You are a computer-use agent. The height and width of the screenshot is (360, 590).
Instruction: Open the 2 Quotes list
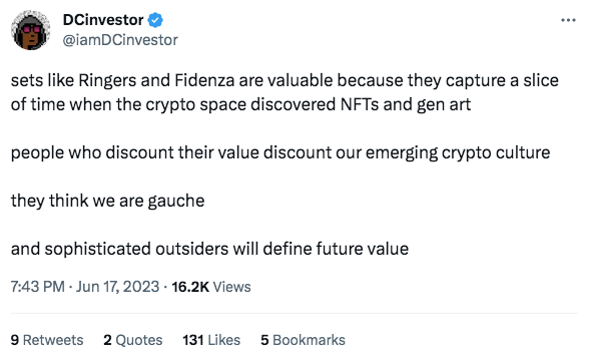coord(133,340)
